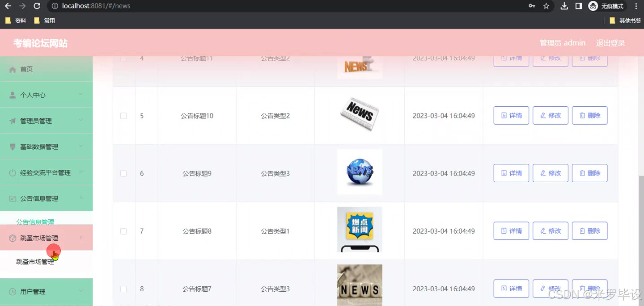Select the 首页 home icon in sidebar
The image size is (644, 306).
click(x=13, y=69)
